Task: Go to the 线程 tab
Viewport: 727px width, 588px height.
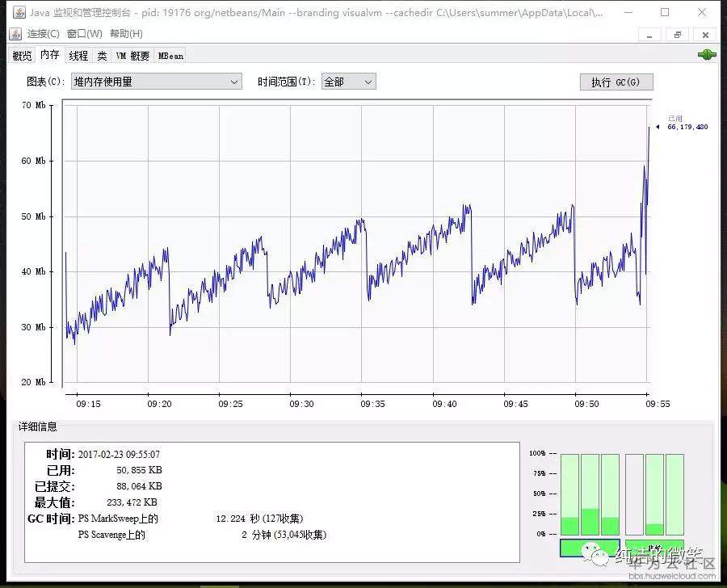Action: [x=78, y=56]
